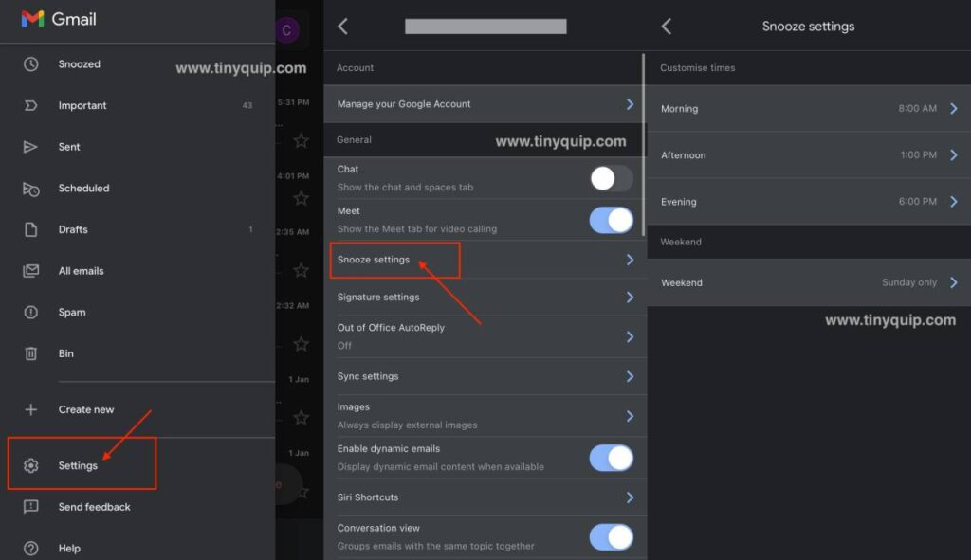Select the Drafts icon
This screenshot has height=560, width=971.
(28, 229)
